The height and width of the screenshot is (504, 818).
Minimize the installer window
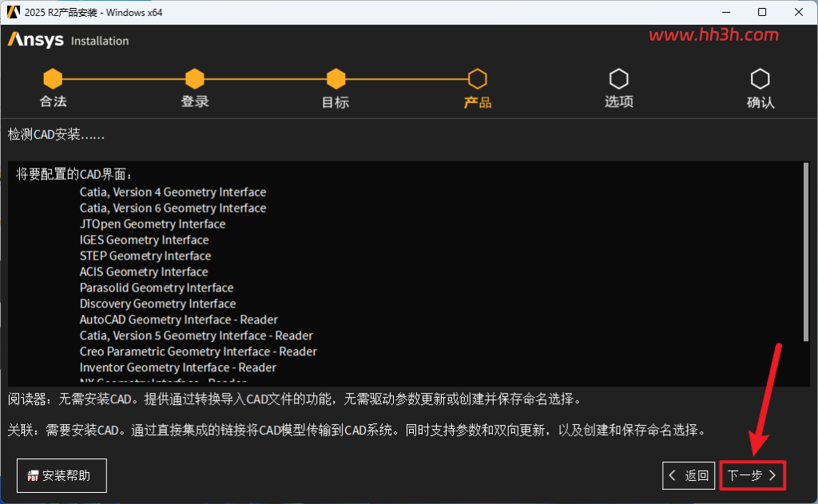(725, 12)
